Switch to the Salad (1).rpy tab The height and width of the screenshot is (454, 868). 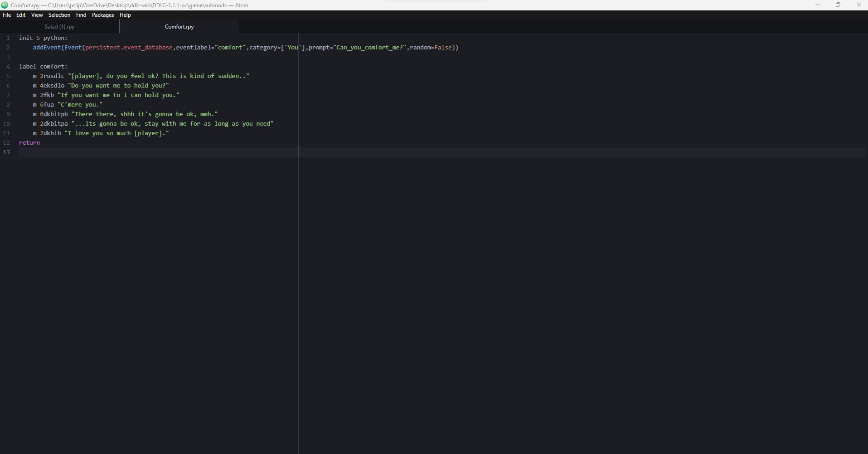tap(59, 27)
